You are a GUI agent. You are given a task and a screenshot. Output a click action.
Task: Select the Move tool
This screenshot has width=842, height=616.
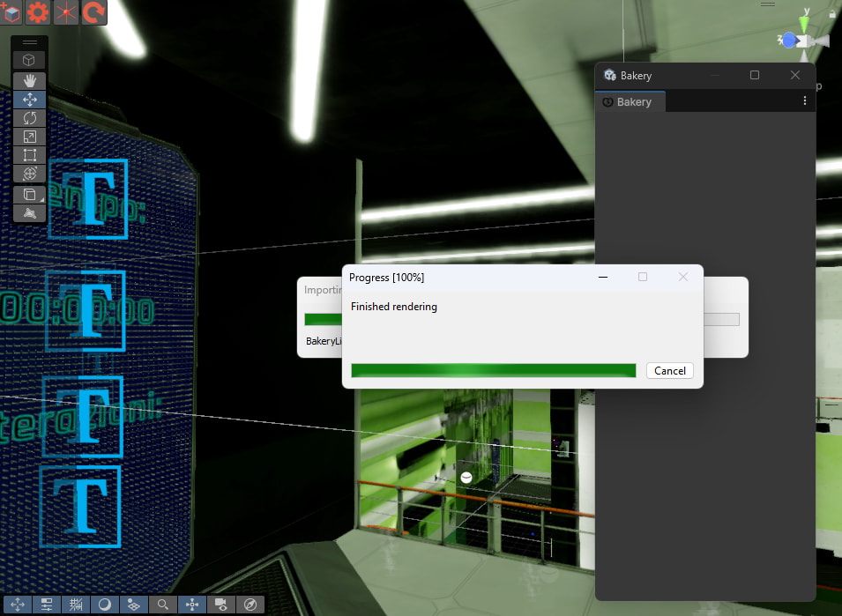pos(29,100)
